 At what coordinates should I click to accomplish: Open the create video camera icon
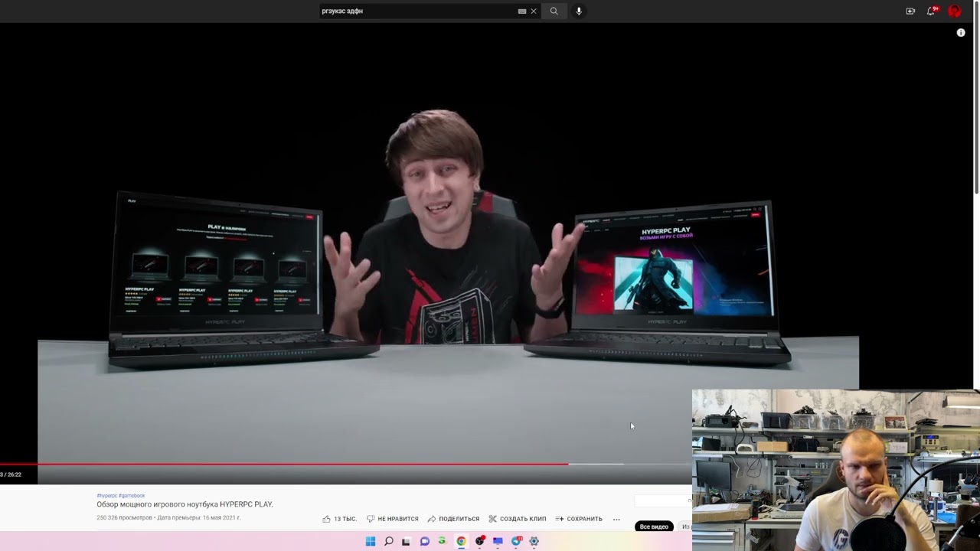pyautogui.click(x=910, y=11)
